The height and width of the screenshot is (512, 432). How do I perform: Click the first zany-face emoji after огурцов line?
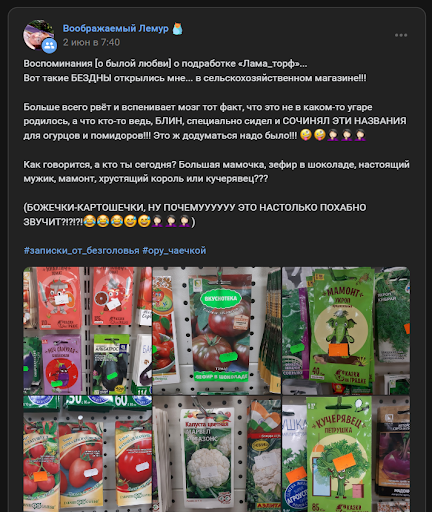tap(306, 135)
